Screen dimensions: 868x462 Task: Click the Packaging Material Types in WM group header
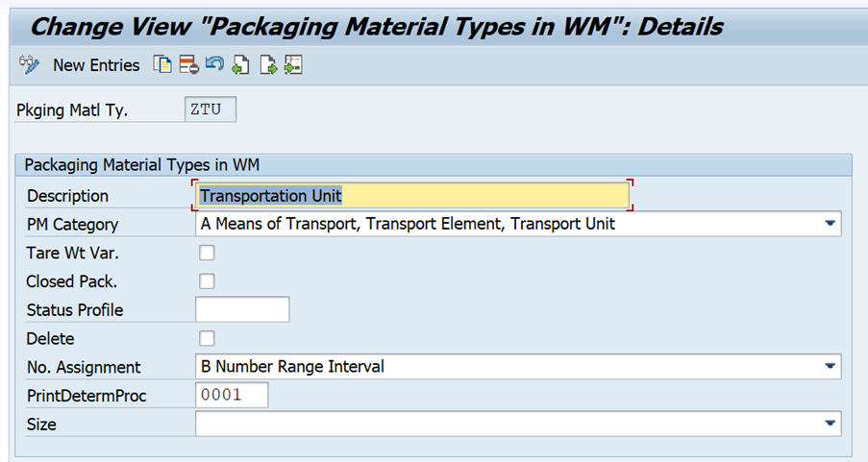[142, 165]
